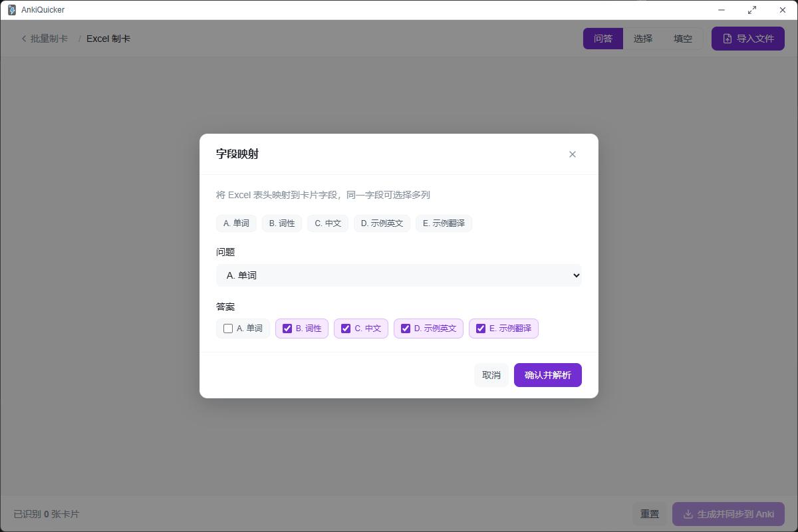Uncheck the C. 中文 answer checkbox
The image size is (798, 532).
(346, 329)
